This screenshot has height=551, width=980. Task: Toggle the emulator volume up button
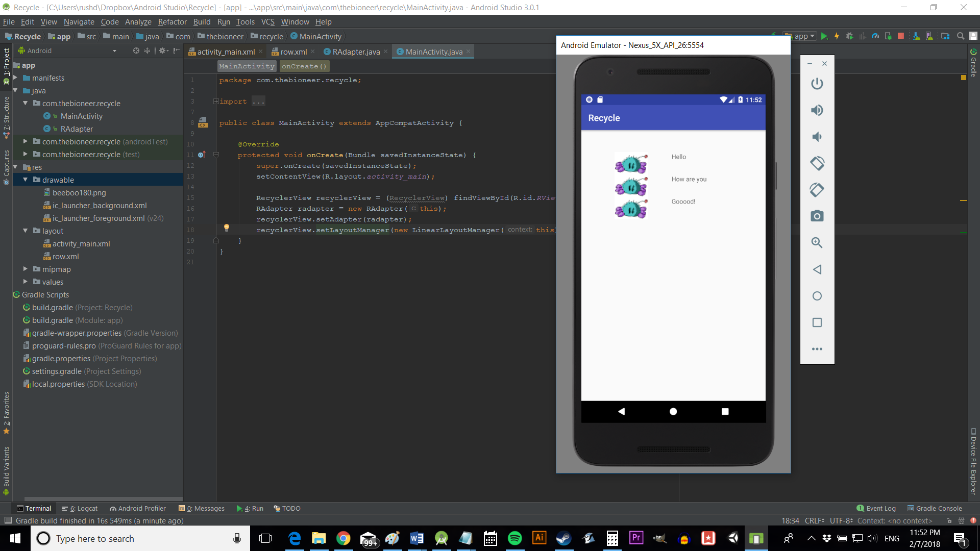click(817, 110)
